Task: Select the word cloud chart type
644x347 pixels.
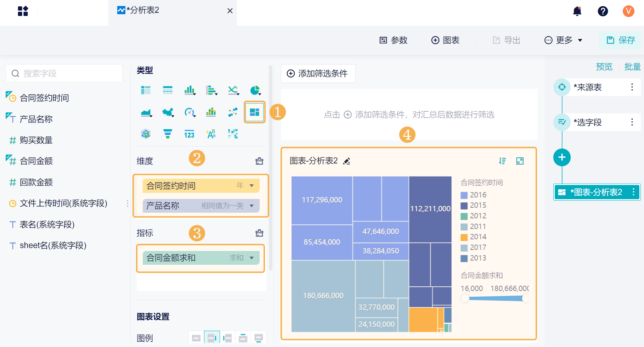Action: (211, 134)
